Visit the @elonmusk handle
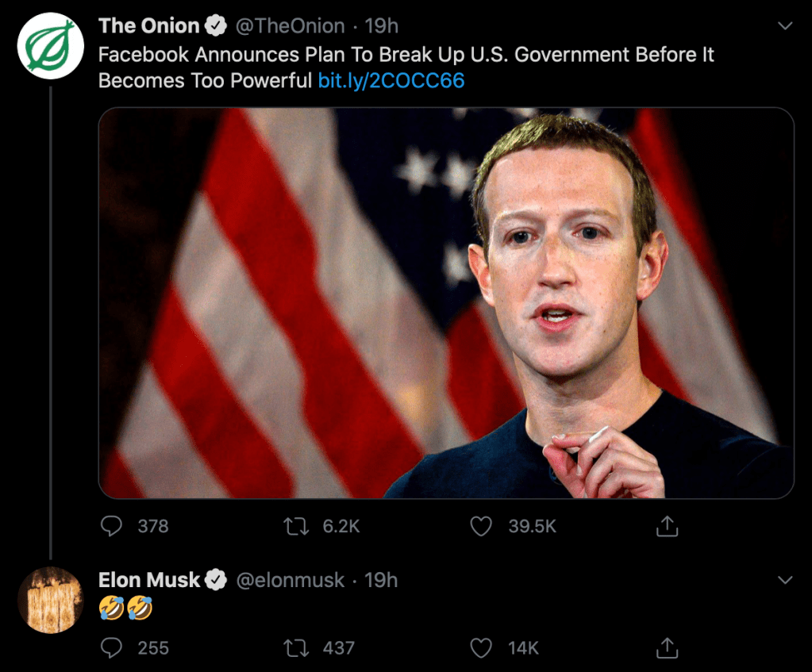This screenshot has height=672, width=812. [290, 580]
